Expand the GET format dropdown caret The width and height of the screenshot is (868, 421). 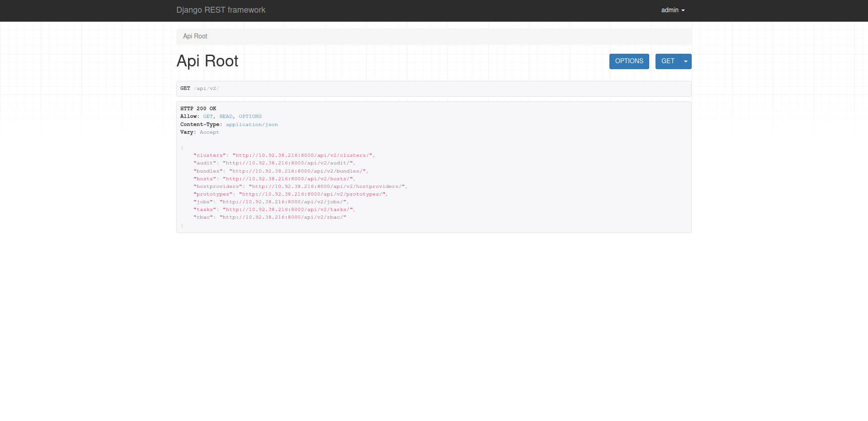(x=686, y=61)
